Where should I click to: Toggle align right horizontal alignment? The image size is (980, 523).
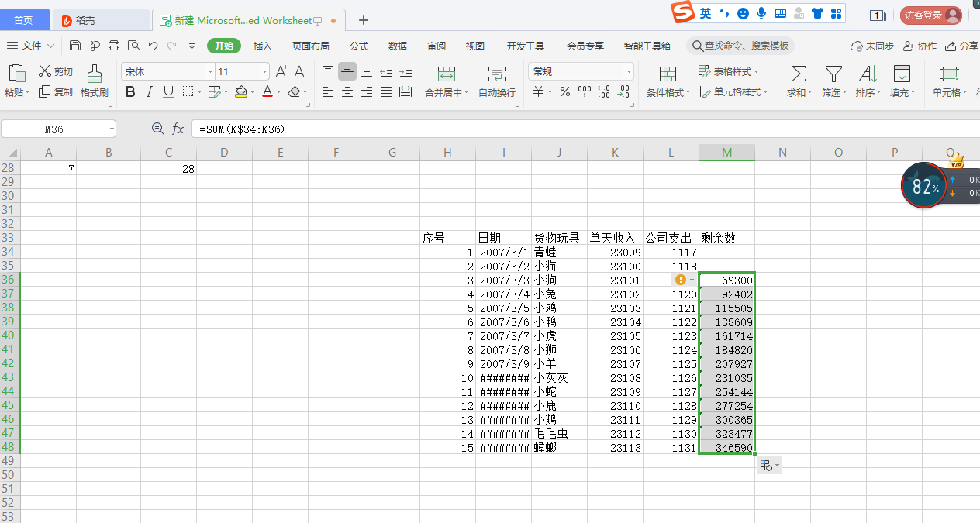[x=367, y=92]
